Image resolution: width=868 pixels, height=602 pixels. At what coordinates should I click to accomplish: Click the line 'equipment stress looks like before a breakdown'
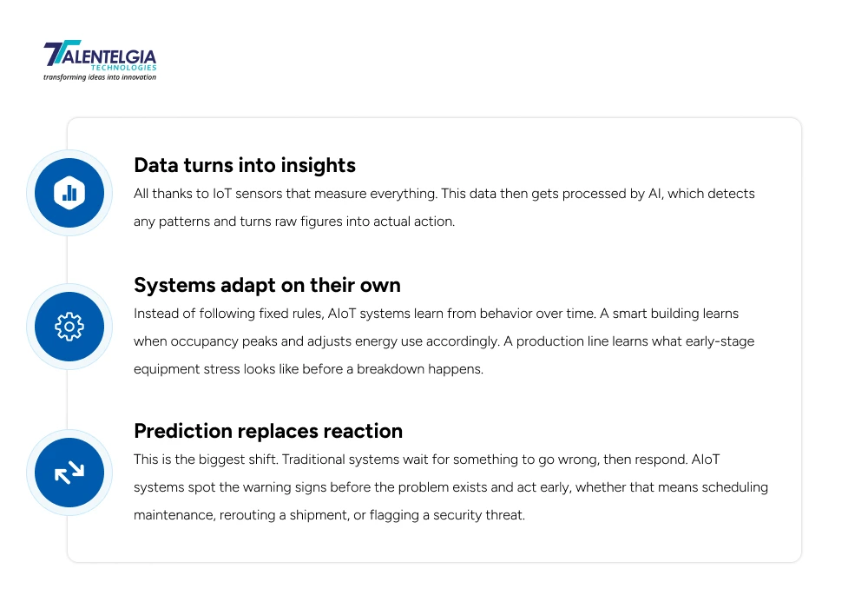tap(308, 369)
